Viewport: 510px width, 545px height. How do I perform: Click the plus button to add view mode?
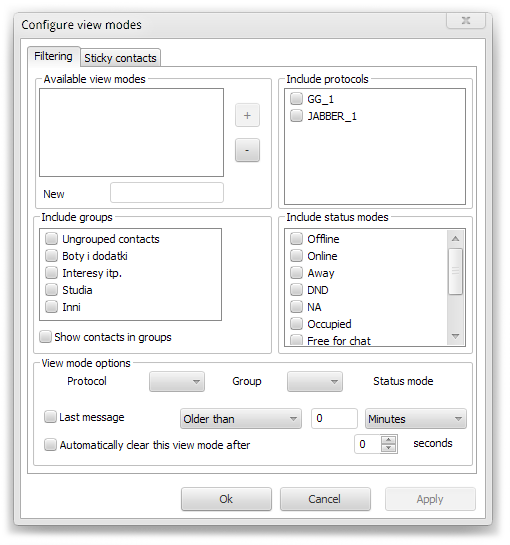[247, 115]
